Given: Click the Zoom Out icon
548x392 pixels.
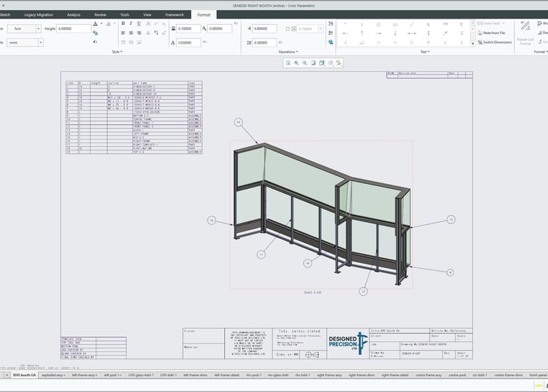Looking at the screenshot, I should (305, 63).
